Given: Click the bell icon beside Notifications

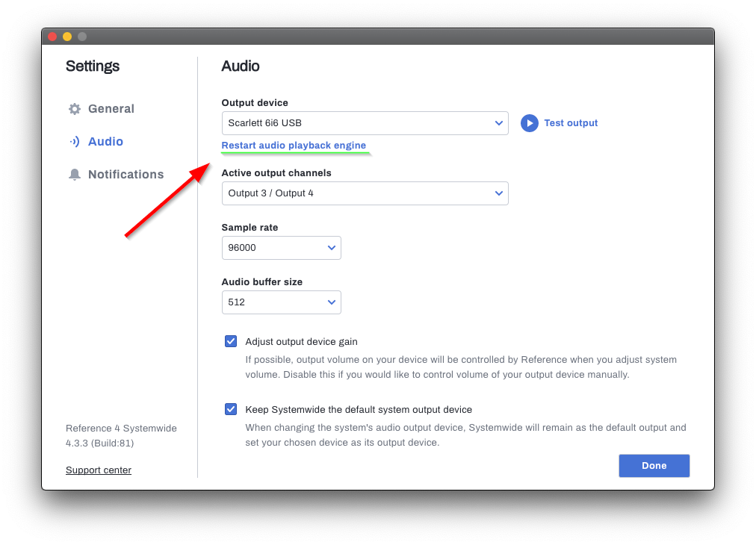Looking at the screenshot, I should [x=74, y=175].
